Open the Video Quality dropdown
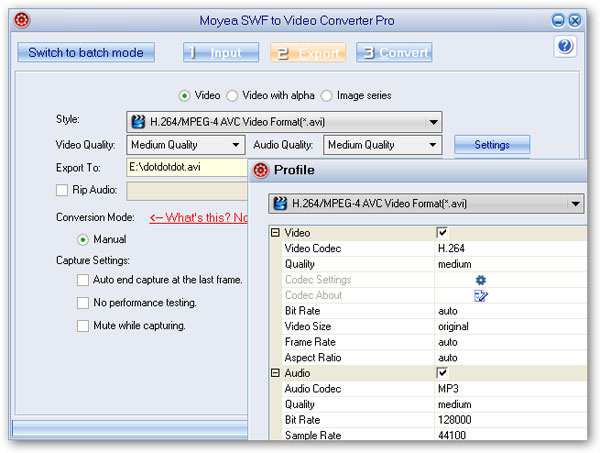This screenshot has width=600, height=453. [236, 145]
